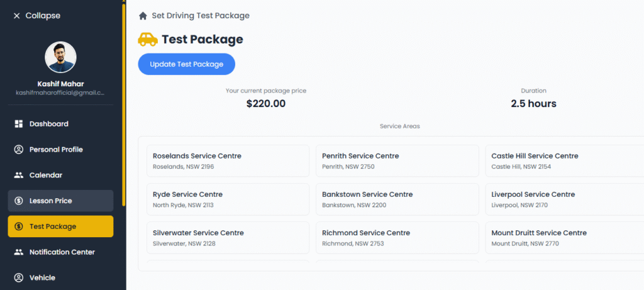Screen dimensions: 644x290
Task: Click the Notification Center icon
Action: pos(19,252)
